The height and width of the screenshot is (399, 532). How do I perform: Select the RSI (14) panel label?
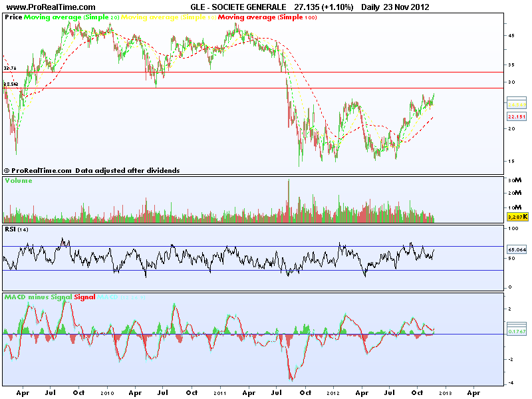(x=17, y=229)
